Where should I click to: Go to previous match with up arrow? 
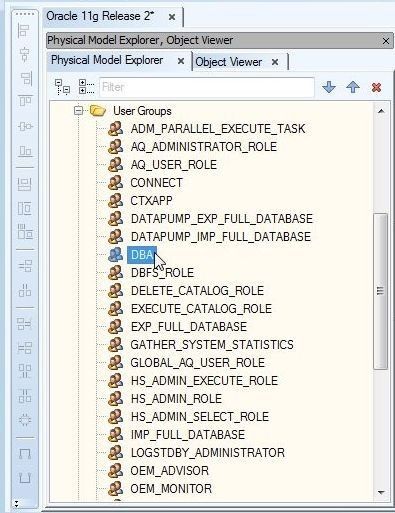tap(353, 87)
